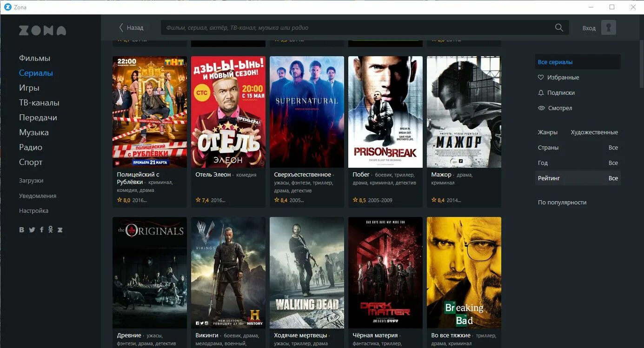
Task: Open the Музыка section
Action: tap(33, 132)
